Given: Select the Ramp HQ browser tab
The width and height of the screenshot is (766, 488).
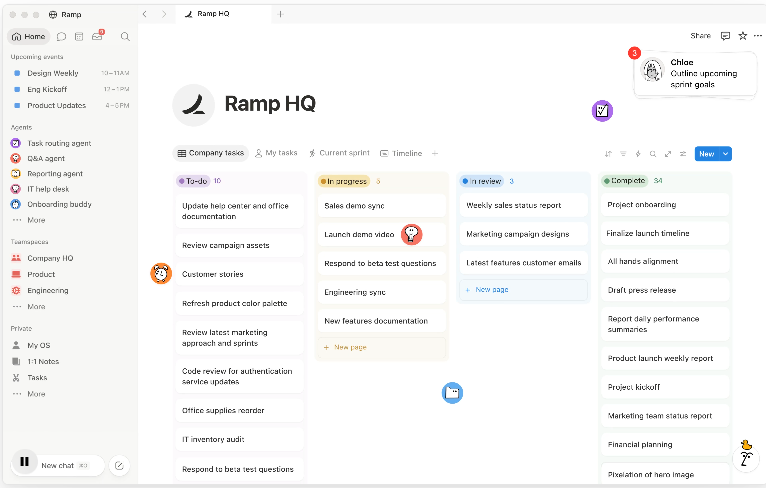Looking at the screenshot, I should pyautogui.click(x=223, y=14).
